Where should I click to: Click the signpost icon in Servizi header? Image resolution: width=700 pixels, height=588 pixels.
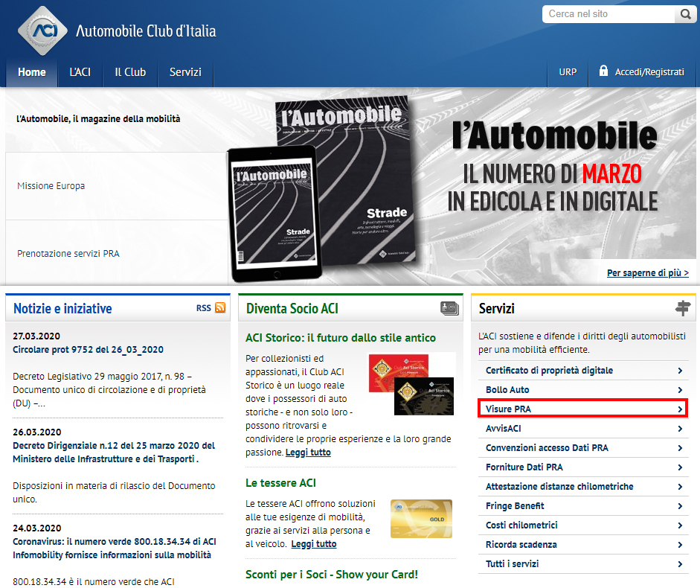[x=683, y=308]
